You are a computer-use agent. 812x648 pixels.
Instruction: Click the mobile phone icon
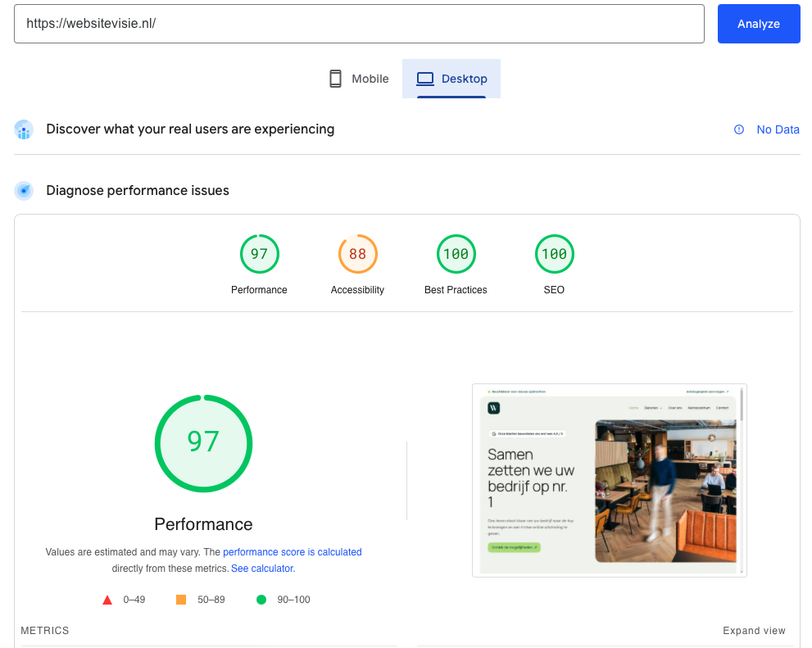336,79
